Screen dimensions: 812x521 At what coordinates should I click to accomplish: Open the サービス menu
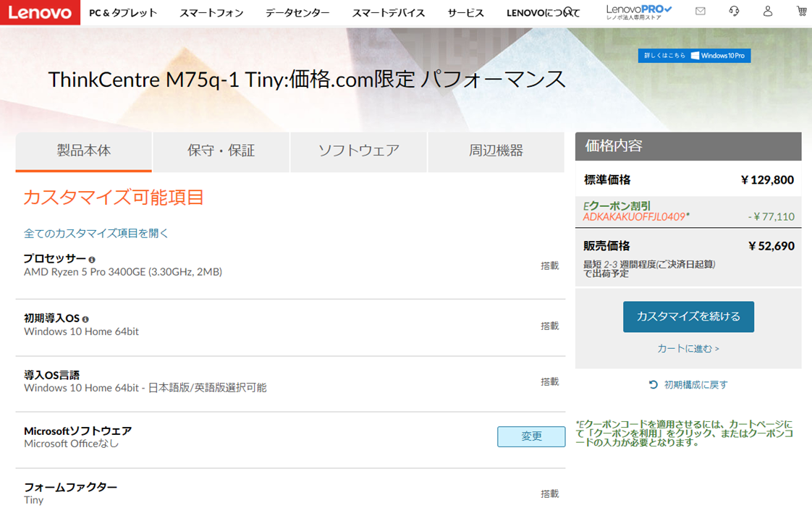click(x=465, y=13)
